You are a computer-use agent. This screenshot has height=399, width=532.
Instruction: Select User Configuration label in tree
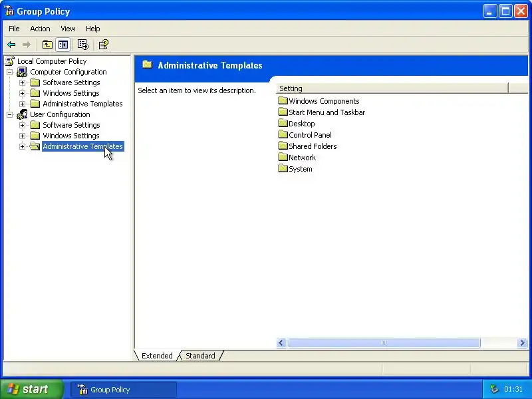coord(60,114)
